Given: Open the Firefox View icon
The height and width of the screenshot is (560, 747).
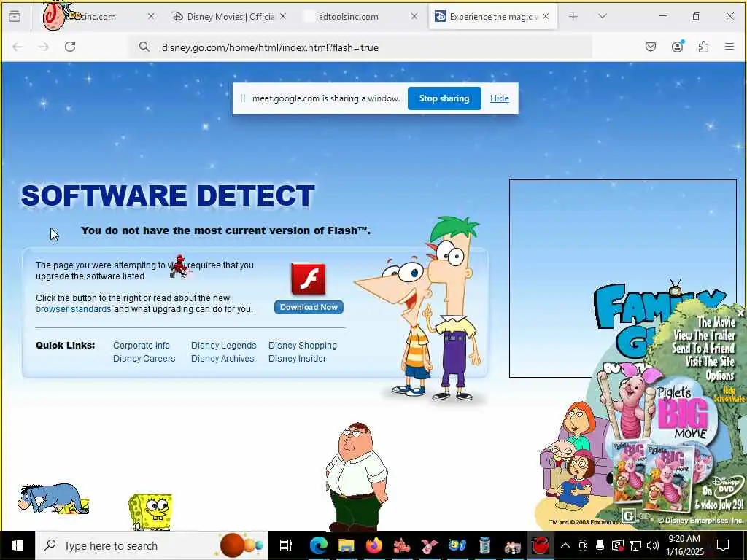Looking at the screenshot, I should coord(15,17).
